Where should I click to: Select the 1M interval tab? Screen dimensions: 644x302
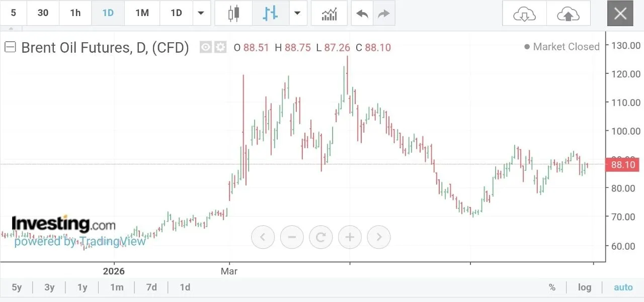[x=142, y=13]
